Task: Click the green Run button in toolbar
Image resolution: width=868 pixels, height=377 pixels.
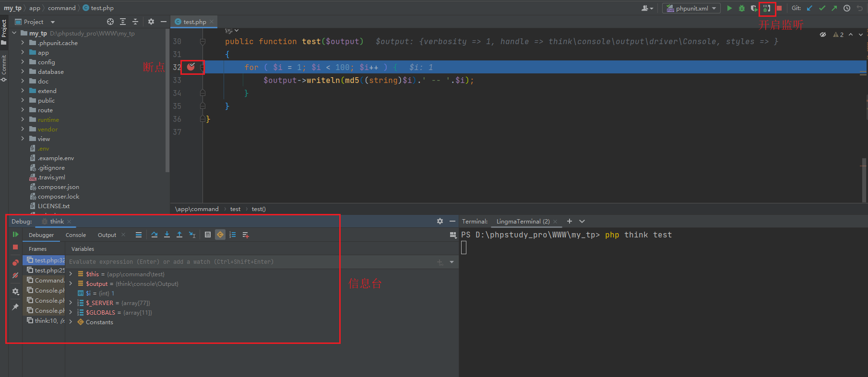Action: tap(729, 8)
